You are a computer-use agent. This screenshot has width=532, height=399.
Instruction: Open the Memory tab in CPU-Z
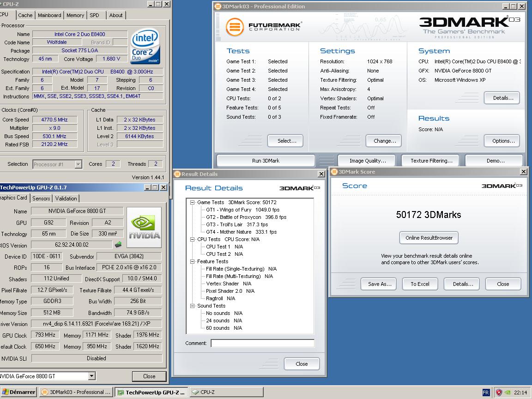pos(75,15)
